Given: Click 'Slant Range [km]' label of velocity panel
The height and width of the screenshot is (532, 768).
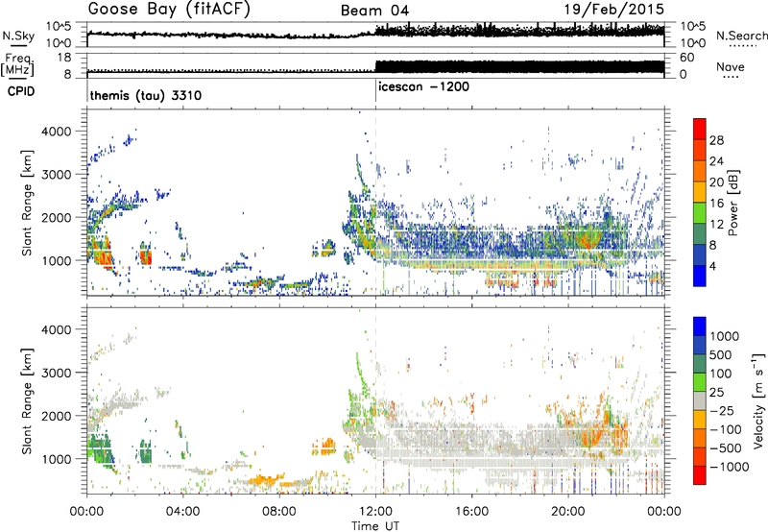Looking at the screenshot, I should tap(27, 400).
